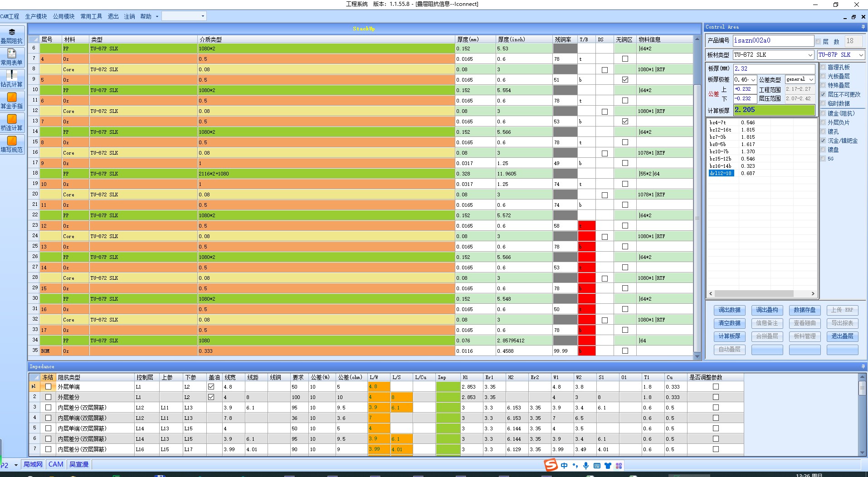Toggle punctuation mode in input method bar
868x477 pixels.
[575, 466]
